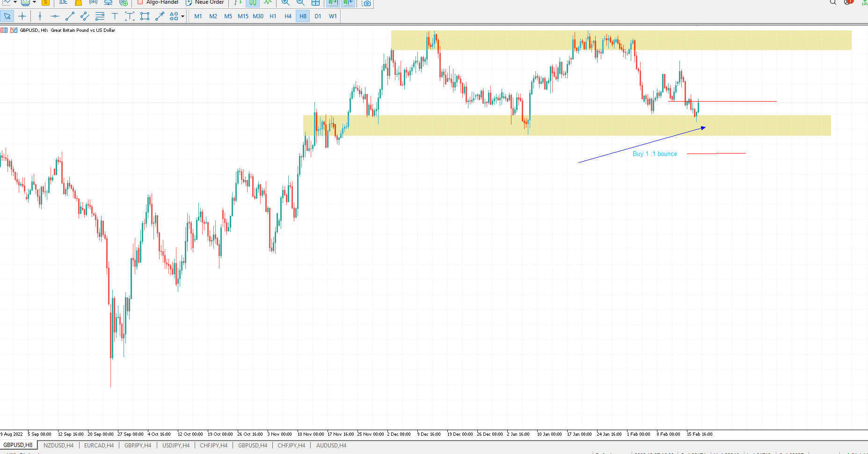Switch to line chart type
Viewport: 868px width, 454px height.
[268, 2]
